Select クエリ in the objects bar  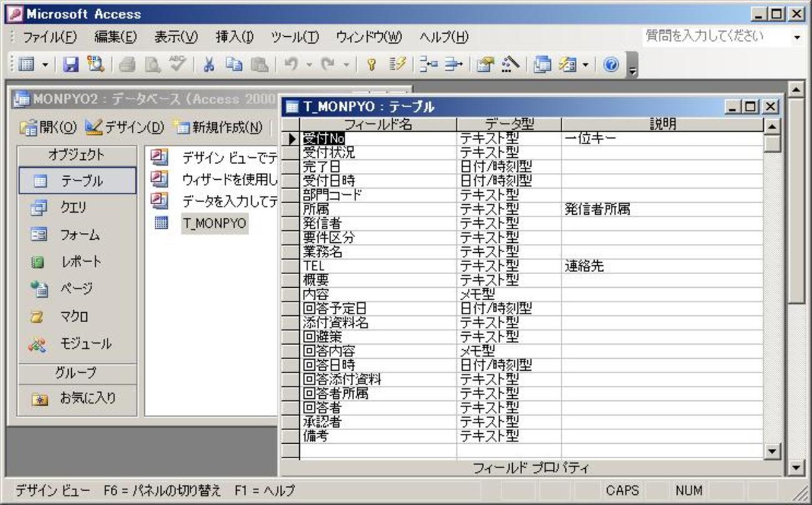pos(77,208)
